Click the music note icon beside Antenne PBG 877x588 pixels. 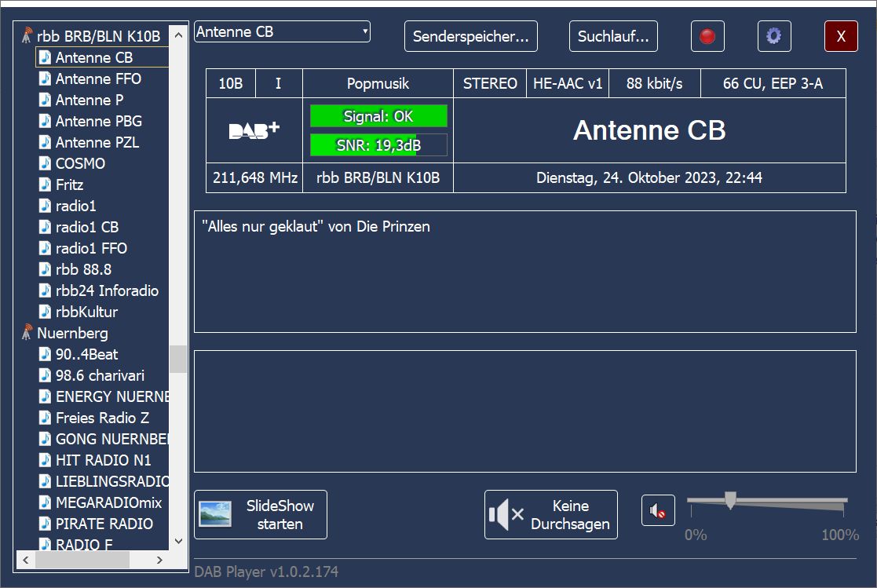click(45, 121)
